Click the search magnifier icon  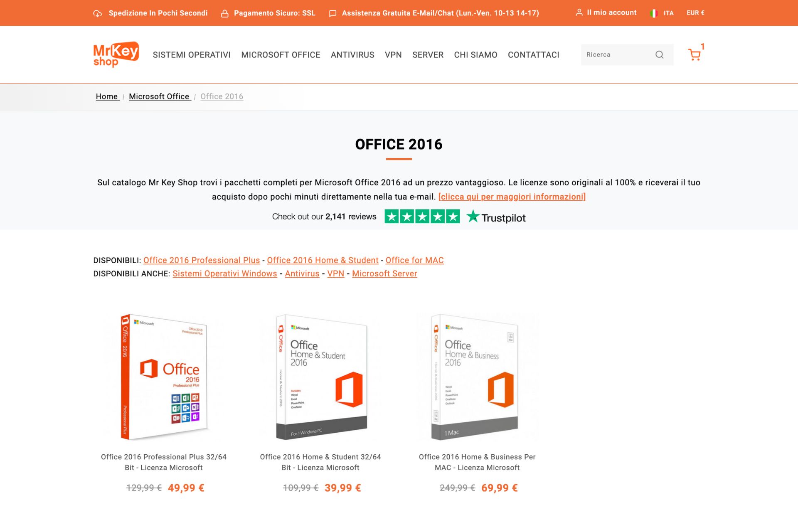(659, 54)
